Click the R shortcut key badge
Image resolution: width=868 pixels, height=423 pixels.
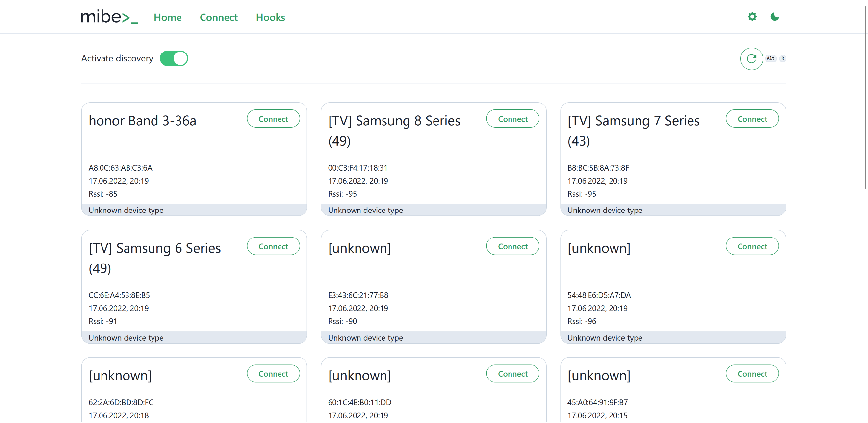783,58
